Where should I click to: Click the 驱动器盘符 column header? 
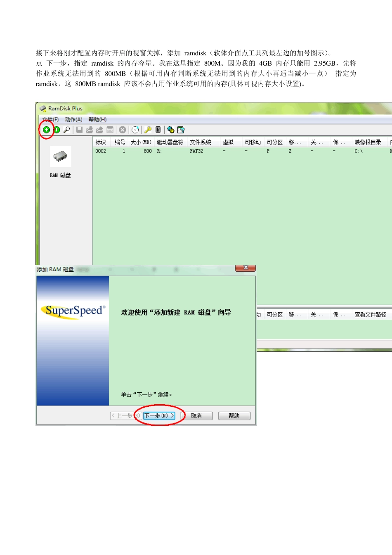[170, 142]
